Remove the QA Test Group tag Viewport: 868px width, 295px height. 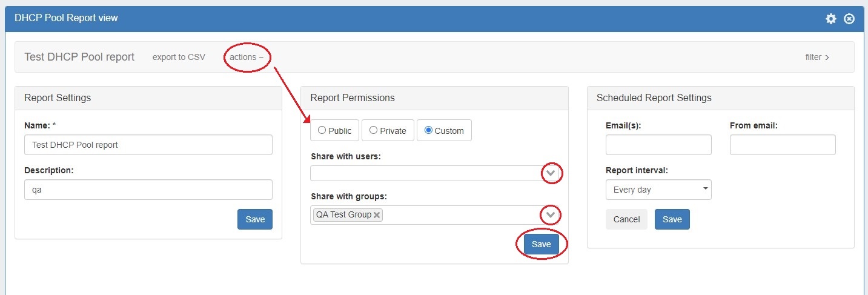377,215
